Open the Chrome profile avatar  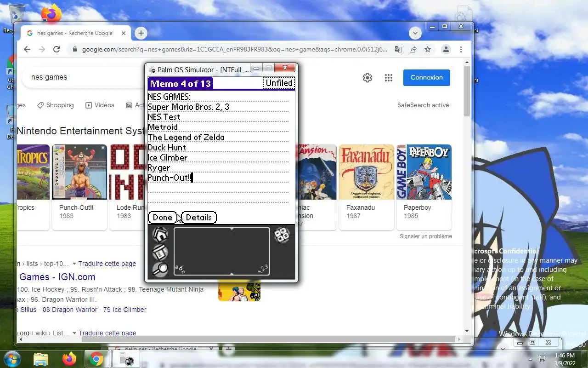(x=446, y=49)
